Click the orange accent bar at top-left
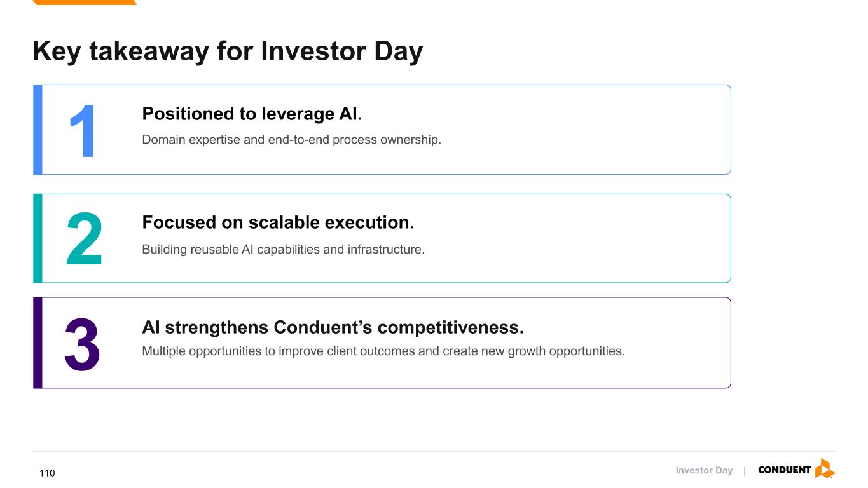Viewport: 868px width, 488px height. [85, 3]
